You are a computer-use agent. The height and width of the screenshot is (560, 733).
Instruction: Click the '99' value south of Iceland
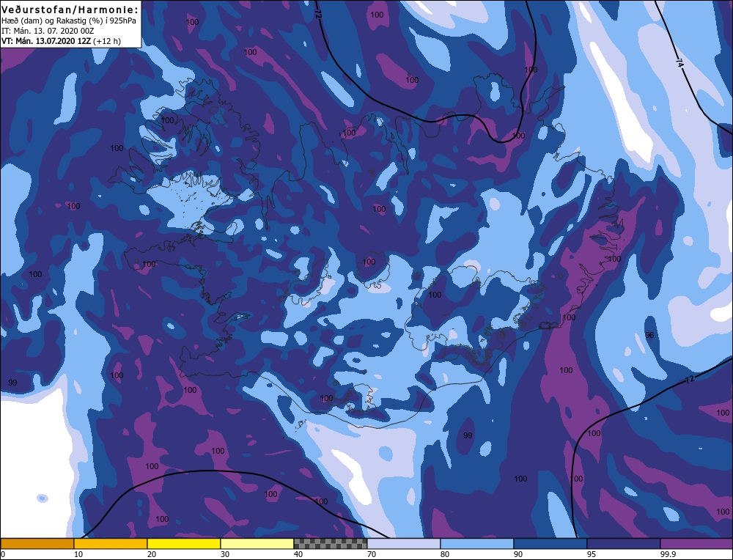click(468, 435)
